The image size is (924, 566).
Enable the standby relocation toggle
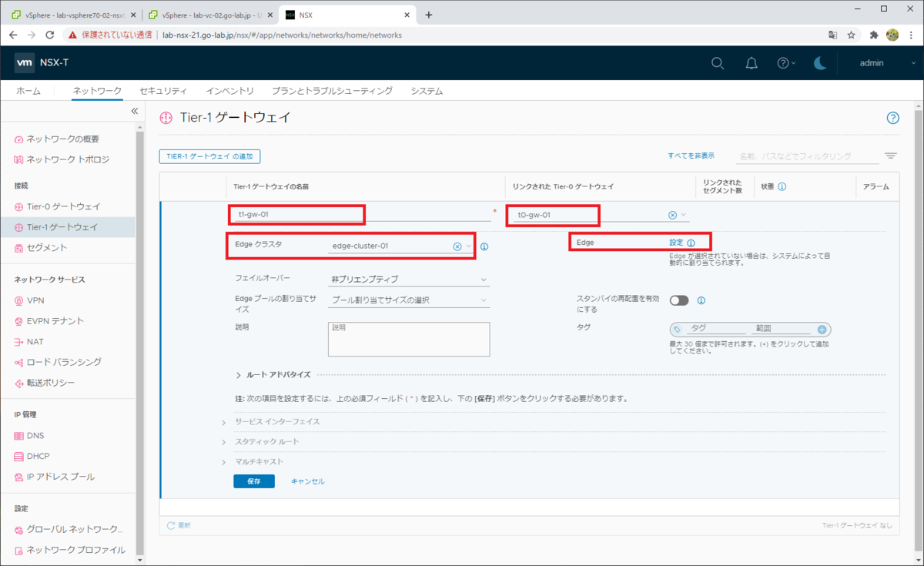[x=679, y=300]
